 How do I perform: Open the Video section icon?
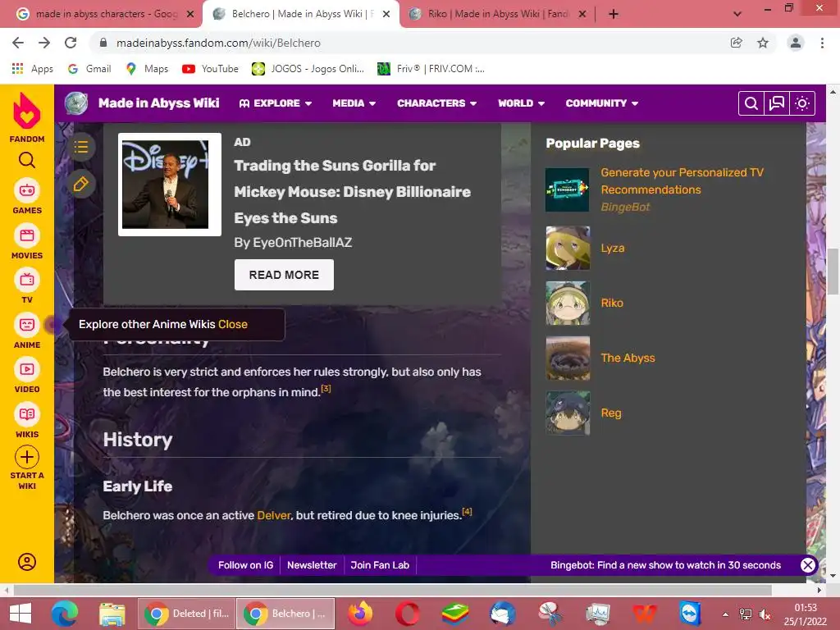click(27, 369)
